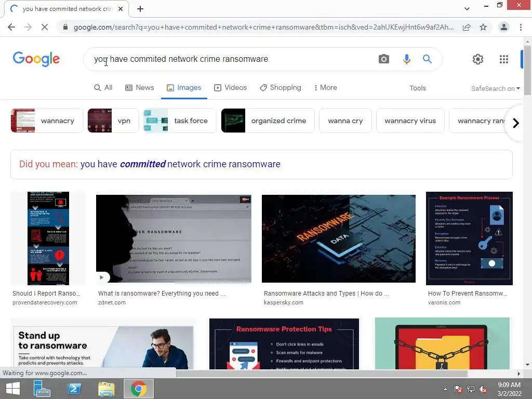Open the provendatarecovery.com infographic thumbnail
Viewport: 532px width, 399px height.
pos(48,238)
